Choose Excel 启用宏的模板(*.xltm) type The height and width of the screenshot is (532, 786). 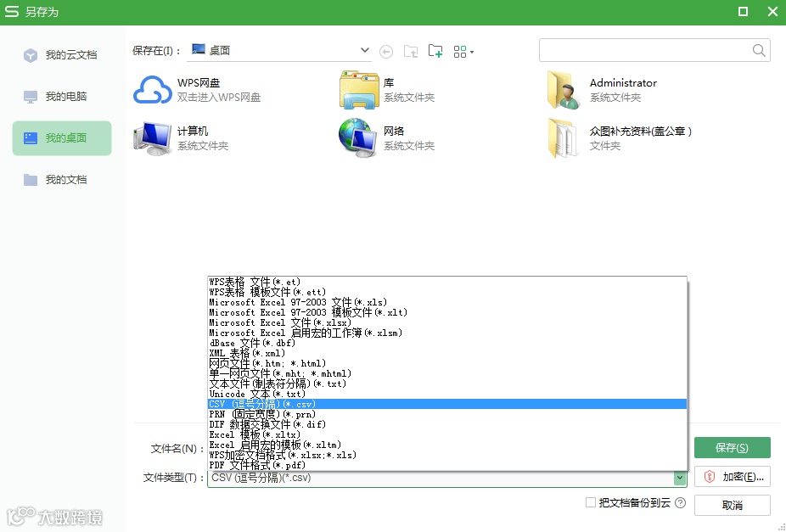click(x=447, y=445)
